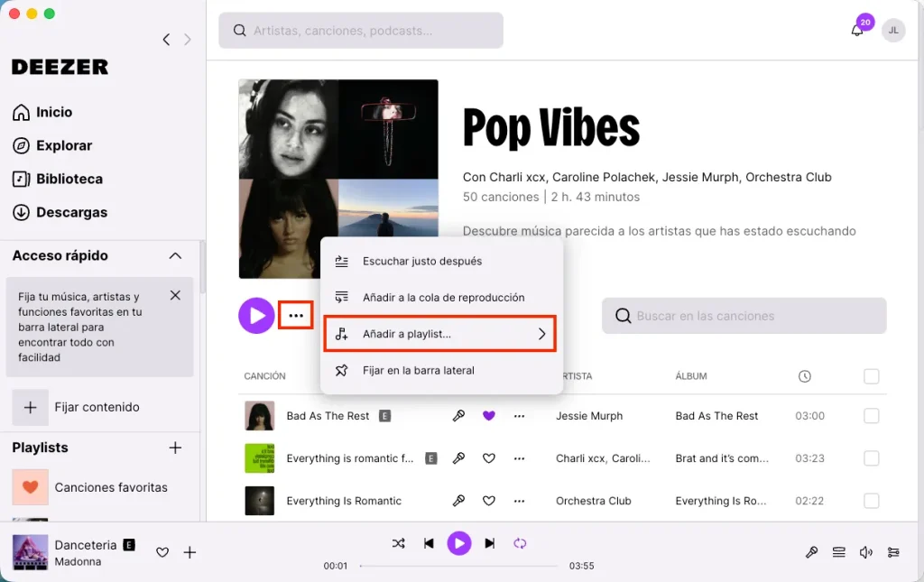Unfavorite Bad As The Rest heart
The height and width of the screenshot is (582, 924).
[488, 416]
